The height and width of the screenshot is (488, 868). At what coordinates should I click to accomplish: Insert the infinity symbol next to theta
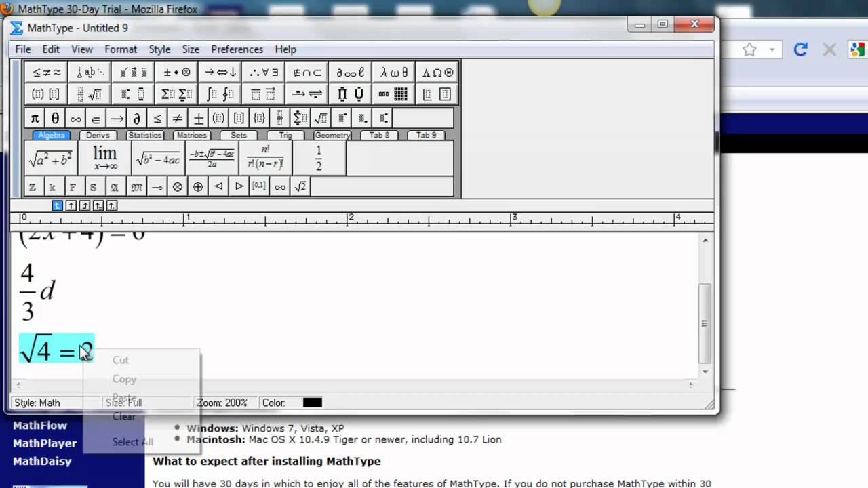coord(75,118)
